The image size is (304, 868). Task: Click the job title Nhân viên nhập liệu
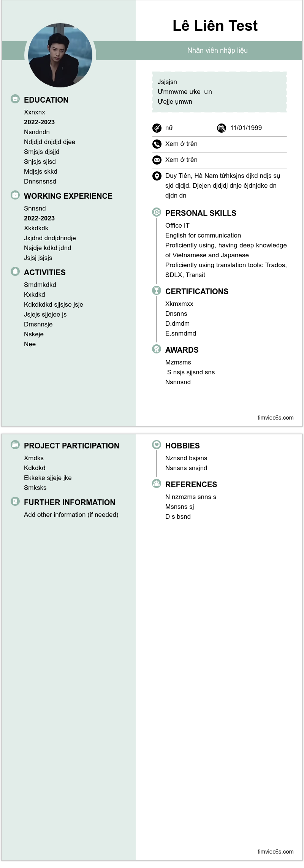[217, 51]
